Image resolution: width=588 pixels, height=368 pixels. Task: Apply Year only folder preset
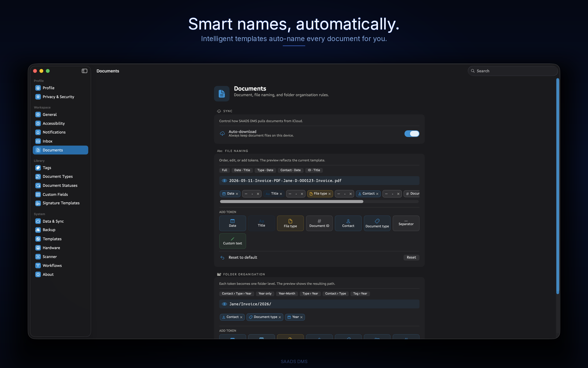point(265,294)
